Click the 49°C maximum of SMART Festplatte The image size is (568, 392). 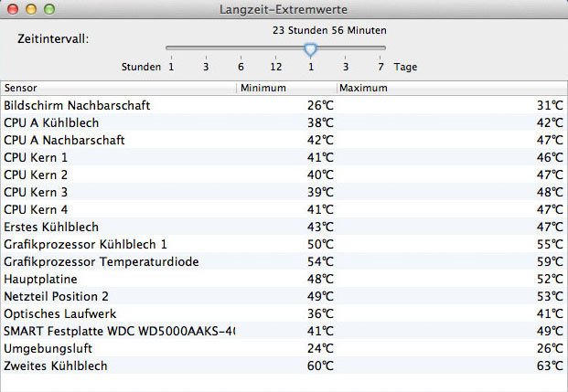click(550, 331)
